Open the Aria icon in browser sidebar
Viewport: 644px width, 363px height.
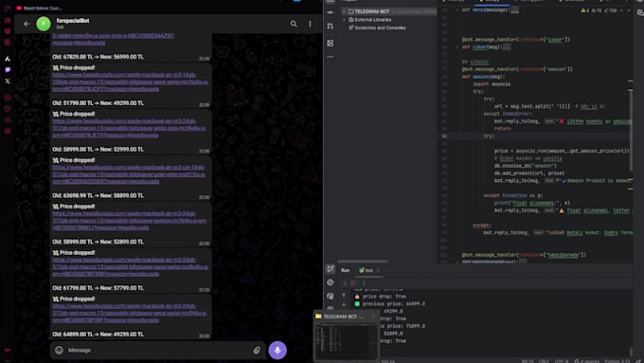coord(8,59)
